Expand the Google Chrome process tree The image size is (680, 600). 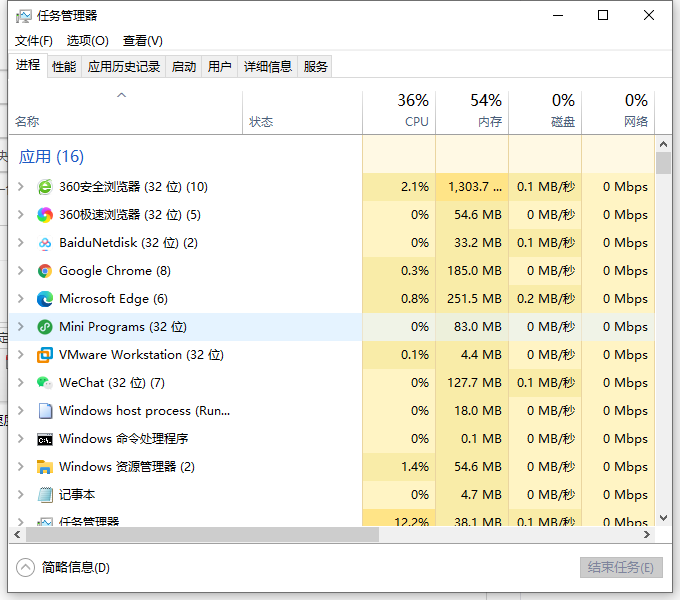pos(21,271)
